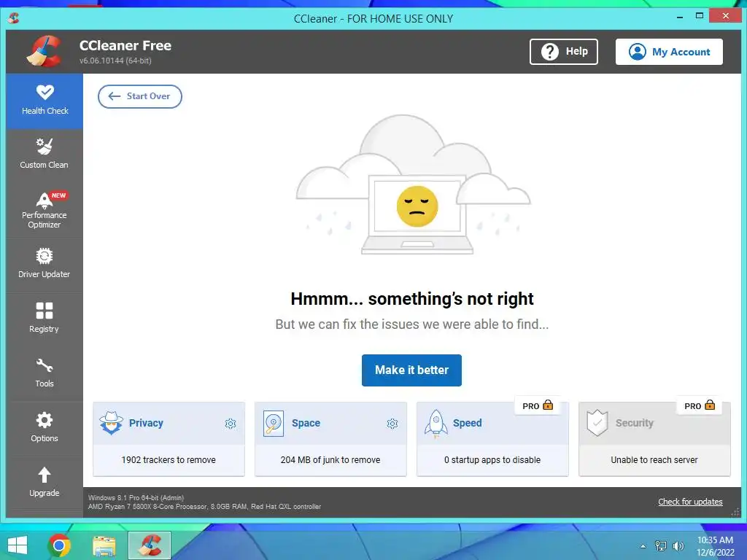Click the network tray icon
The height and width of the screenshot is (560, 747).
661,546
